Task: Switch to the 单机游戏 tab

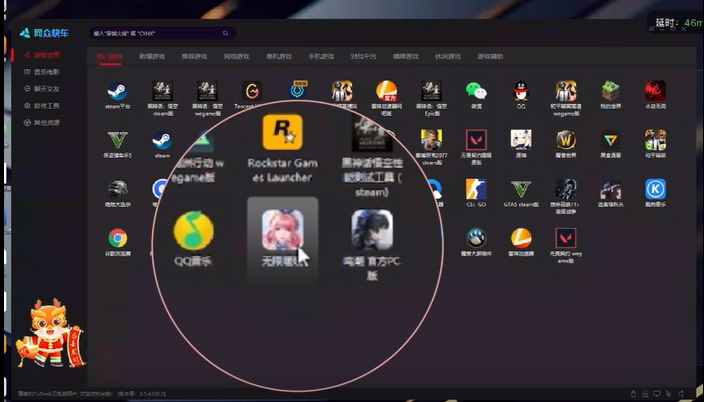Action: pyautogui.click(x=279, y=57)
